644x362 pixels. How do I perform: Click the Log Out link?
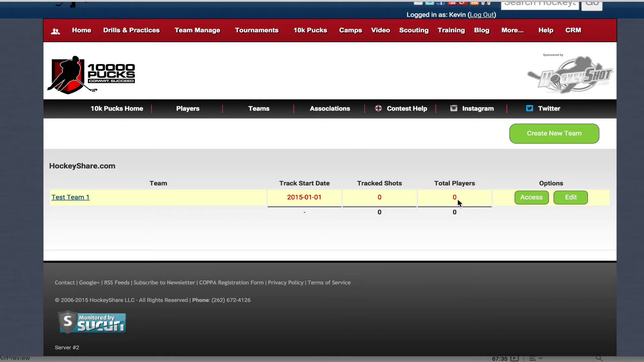coord(482,15)
